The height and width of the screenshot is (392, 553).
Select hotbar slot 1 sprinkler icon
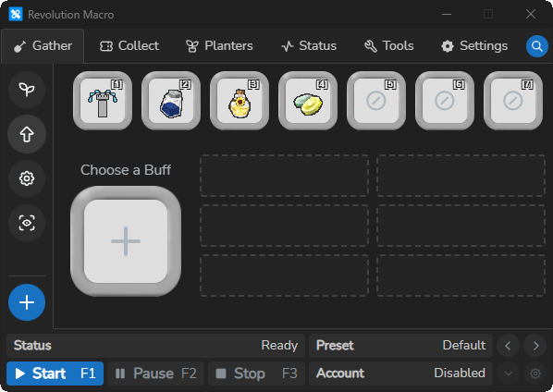coord(103,101)
